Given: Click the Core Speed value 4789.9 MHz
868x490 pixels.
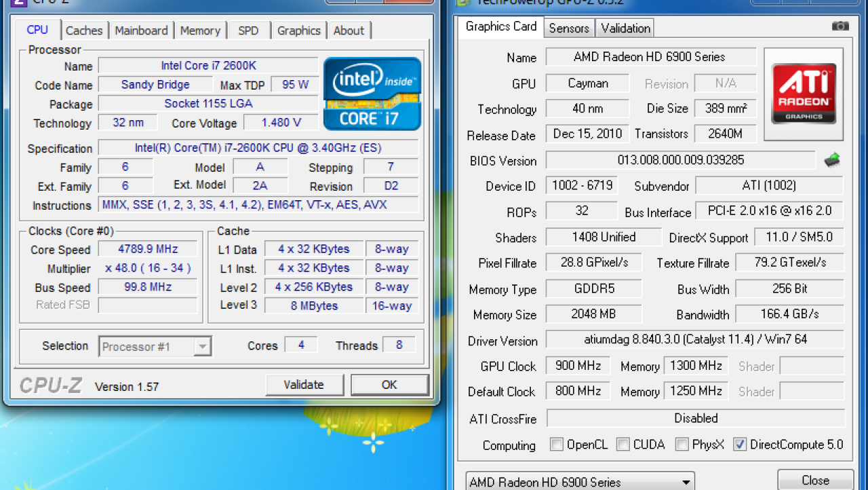Looking at the screenshot, I should (148, 249).
